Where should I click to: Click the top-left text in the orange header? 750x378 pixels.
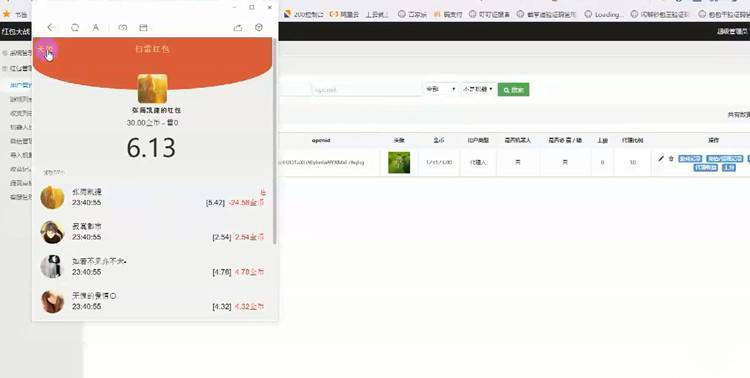pos(44,49)
